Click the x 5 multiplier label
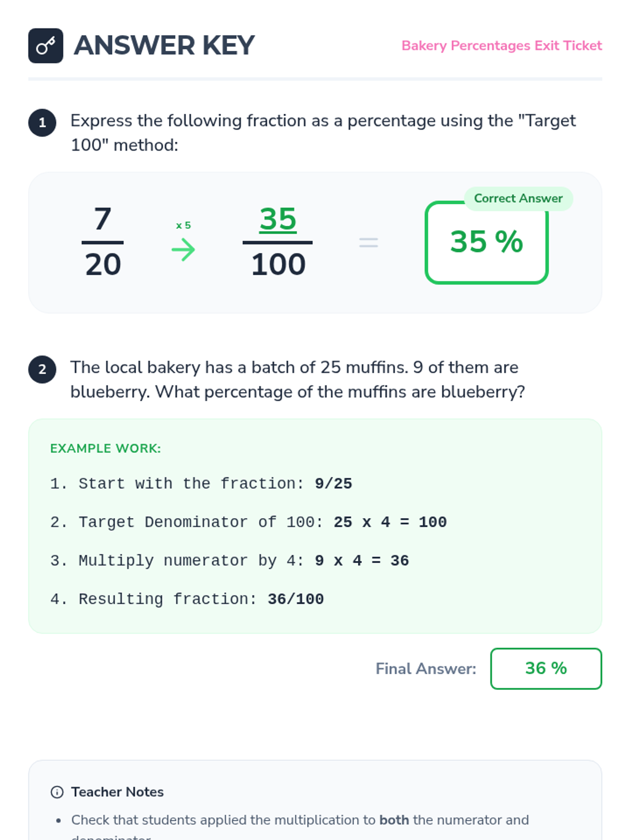Viewport: 630px width, 840px height. click(x=183, y=225)
